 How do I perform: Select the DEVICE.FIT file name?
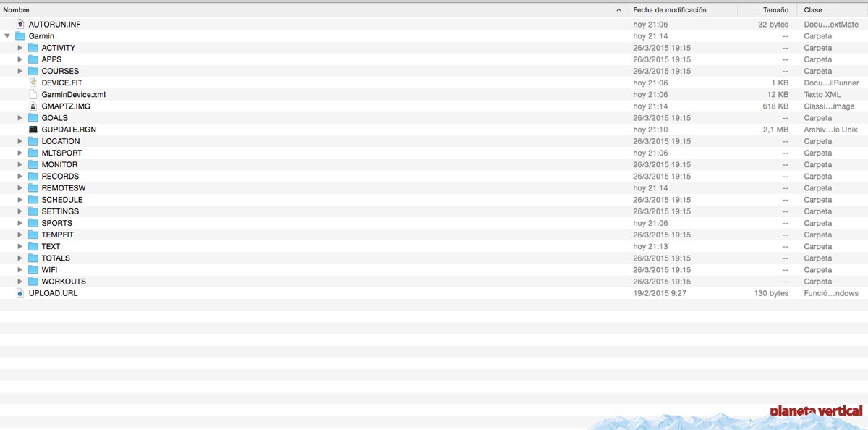click(x=62, y=83)
